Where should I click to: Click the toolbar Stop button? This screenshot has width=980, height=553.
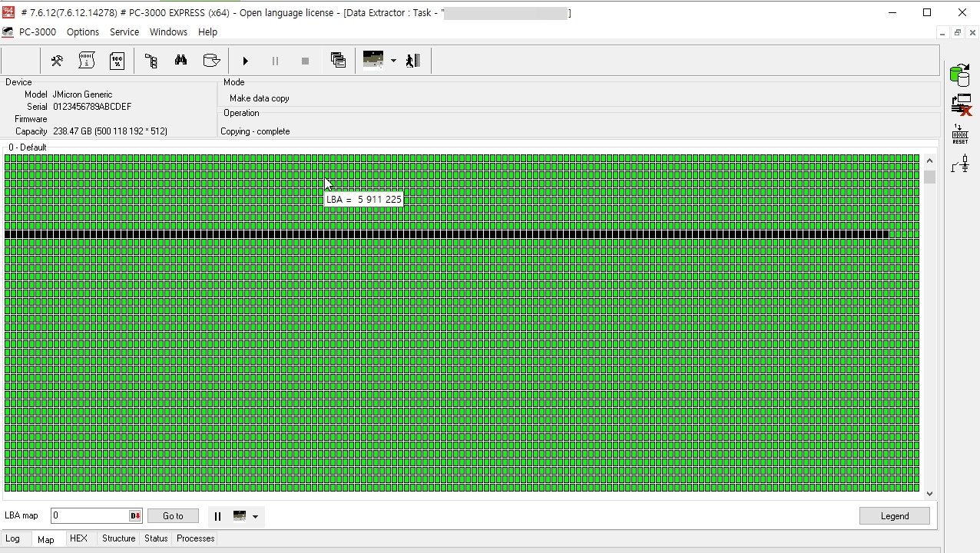click(305, 61)
